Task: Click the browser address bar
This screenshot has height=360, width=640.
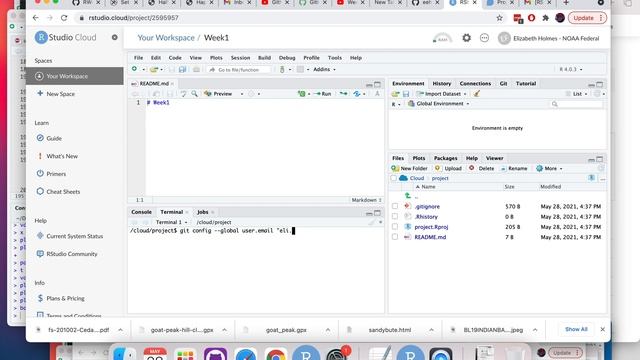Action: [286, 18]
